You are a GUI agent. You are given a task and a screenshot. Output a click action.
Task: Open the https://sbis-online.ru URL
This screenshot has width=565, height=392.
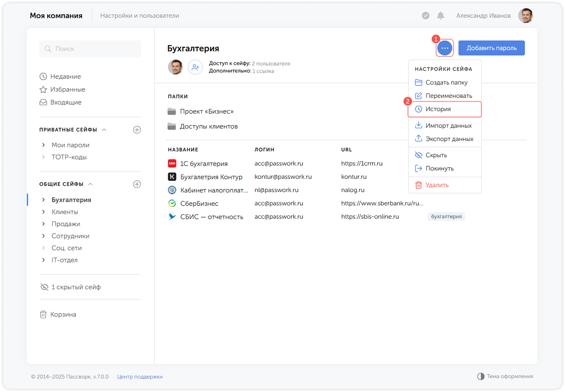370,217
